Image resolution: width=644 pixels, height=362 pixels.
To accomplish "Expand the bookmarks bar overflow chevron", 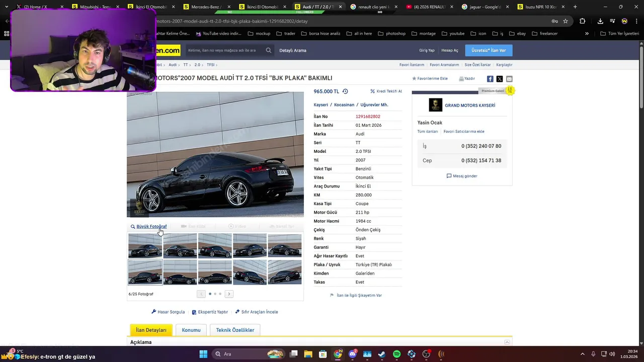I will pos(587,34).
